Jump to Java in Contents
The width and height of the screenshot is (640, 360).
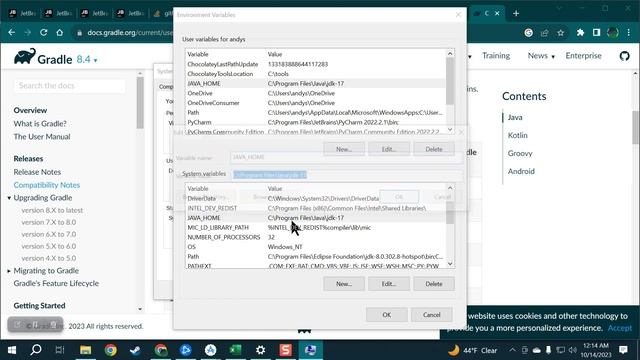coord(515,117)
